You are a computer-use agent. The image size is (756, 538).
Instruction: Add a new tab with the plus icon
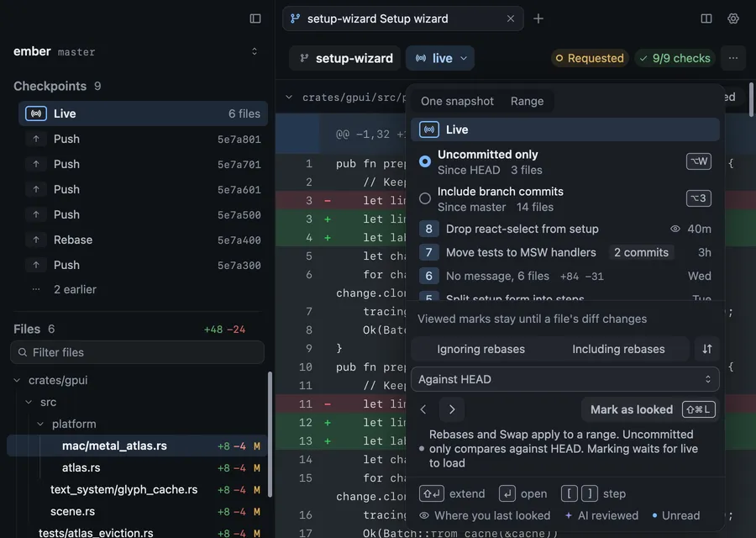click(538, 18)
